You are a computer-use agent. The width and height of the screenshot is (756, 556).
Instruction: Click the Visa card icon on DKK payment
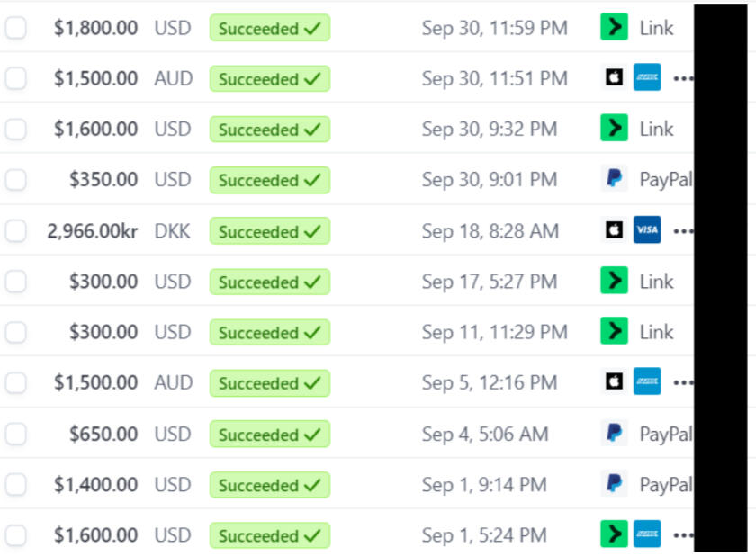(x=646, y=230)
